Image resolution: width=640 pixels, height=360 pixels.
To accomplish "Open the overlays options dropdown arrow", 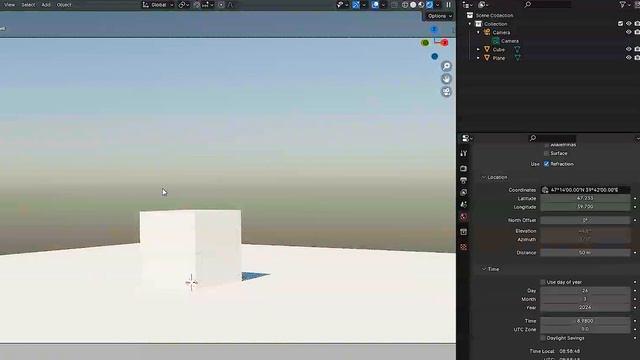I will pyautogui.click(x=383, y=5).
